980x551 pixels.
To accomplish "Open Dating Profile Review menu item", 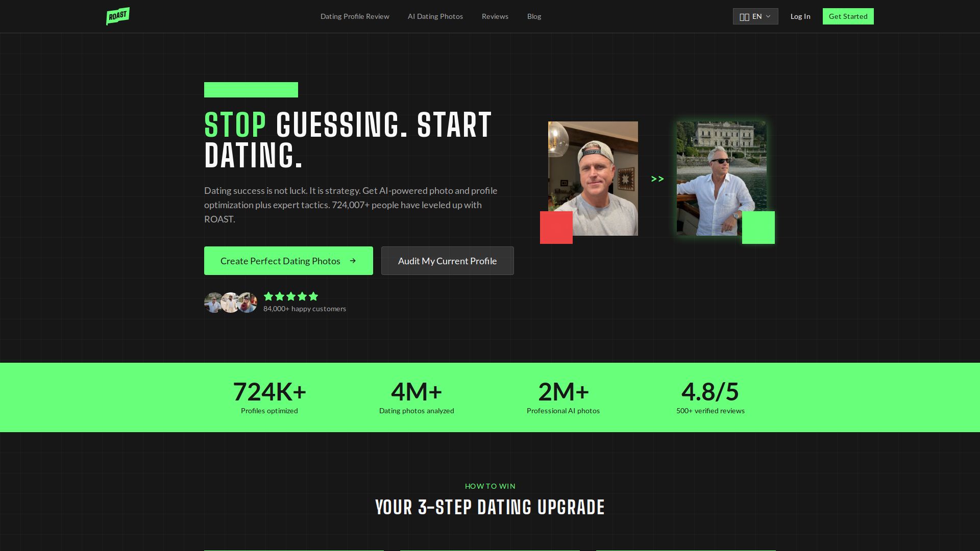I will [x=355, y=16].
